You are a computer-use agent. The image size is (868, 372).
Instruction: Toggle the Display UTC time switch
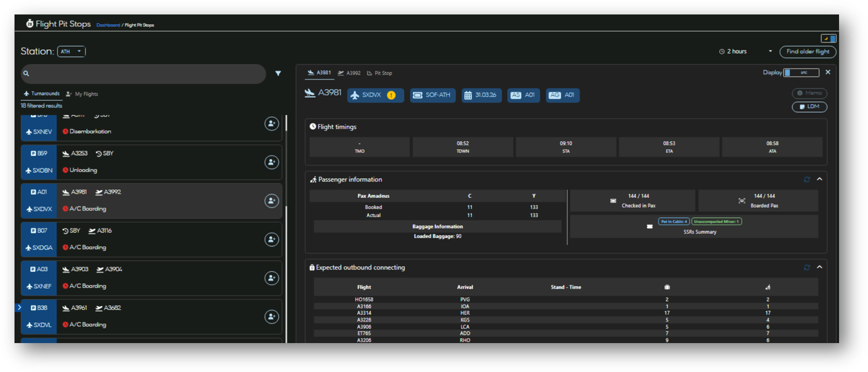[801, 73]
